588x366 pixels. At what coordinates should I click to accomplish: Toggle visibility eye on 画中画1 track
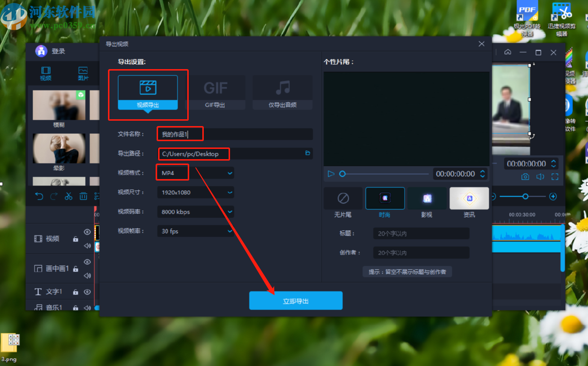[88, 262]
